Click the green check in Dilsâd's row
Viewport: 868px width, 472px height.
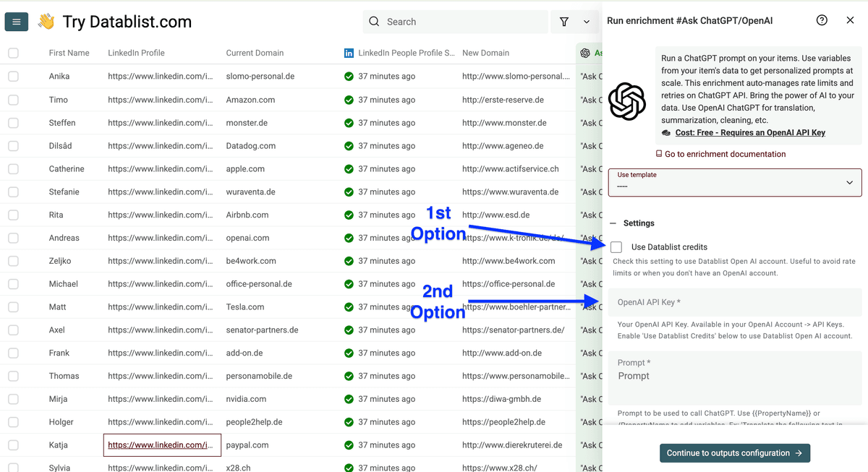(349, 145)
